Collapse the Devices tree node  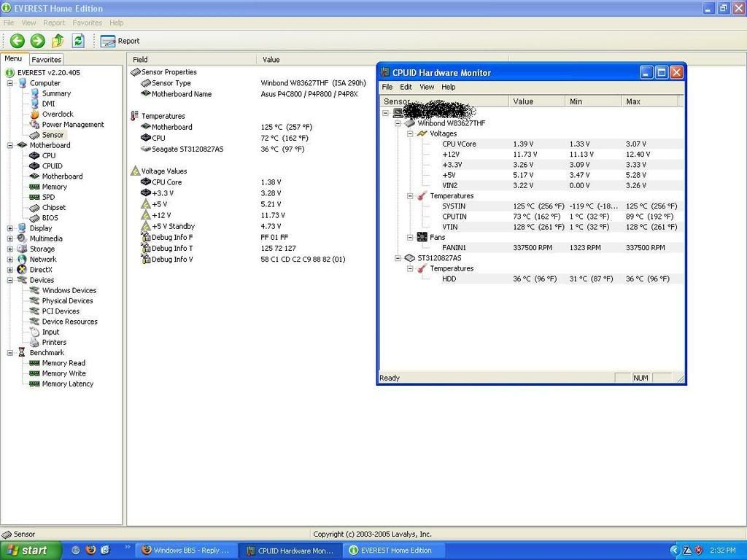10,280
